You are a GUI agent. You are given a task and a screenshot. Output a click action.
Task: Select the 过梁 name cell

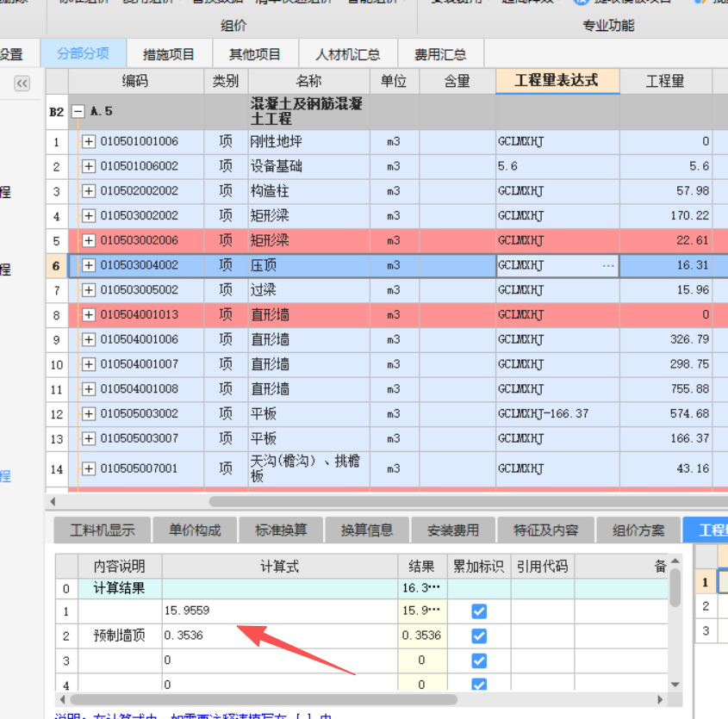coord(308,290)
